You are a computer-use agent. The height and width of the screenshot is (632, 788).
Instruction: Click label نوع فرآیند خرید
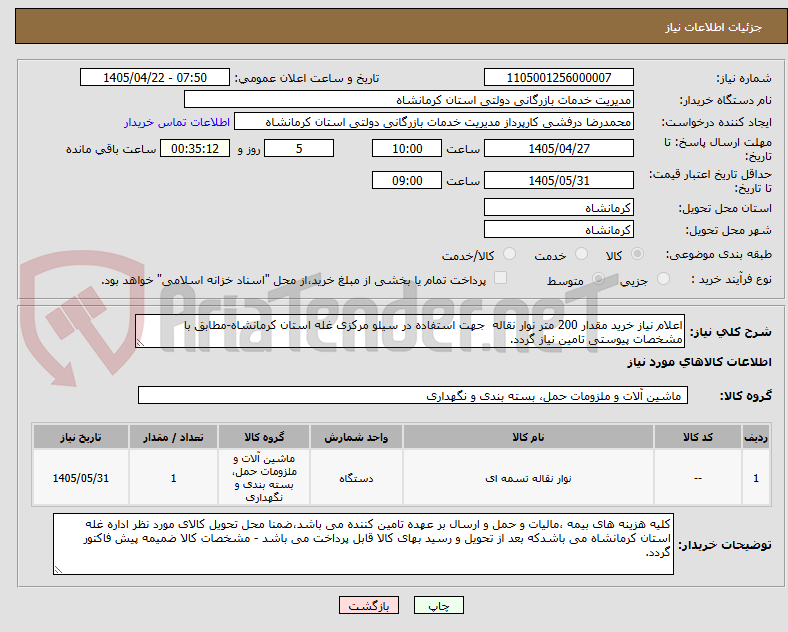pyautogui.click(x=731, y=279)
